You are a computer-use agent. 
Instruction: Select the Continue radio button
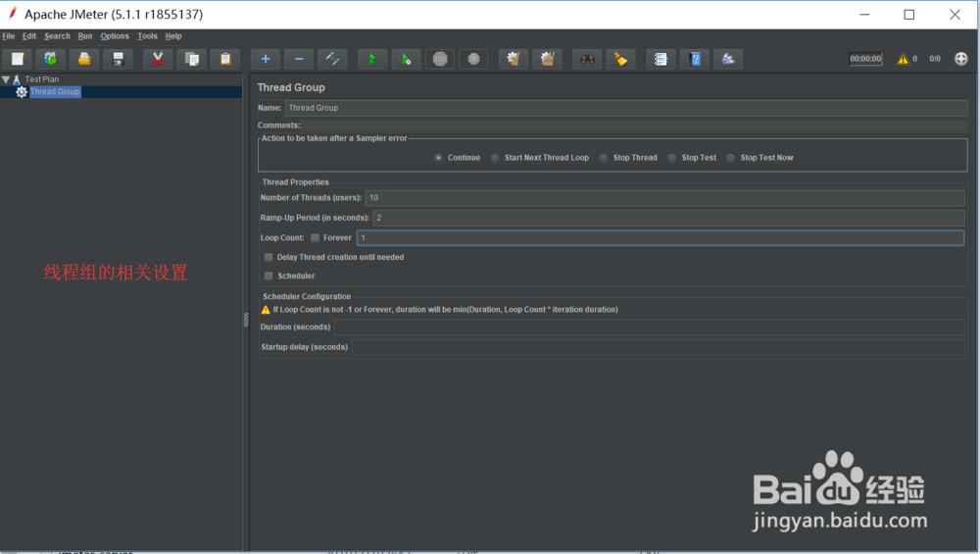[439, 158]
